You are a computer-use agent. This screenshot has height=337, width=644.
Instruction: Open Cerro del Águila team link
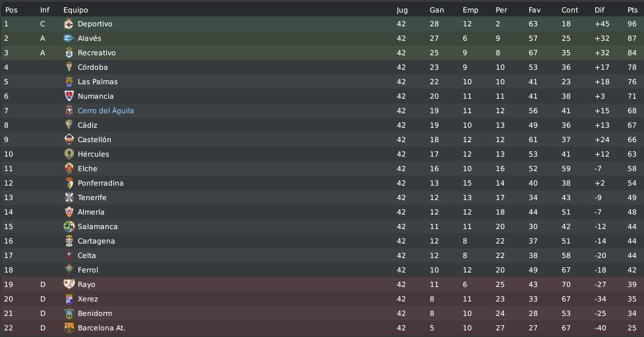[x=106, y=111]
